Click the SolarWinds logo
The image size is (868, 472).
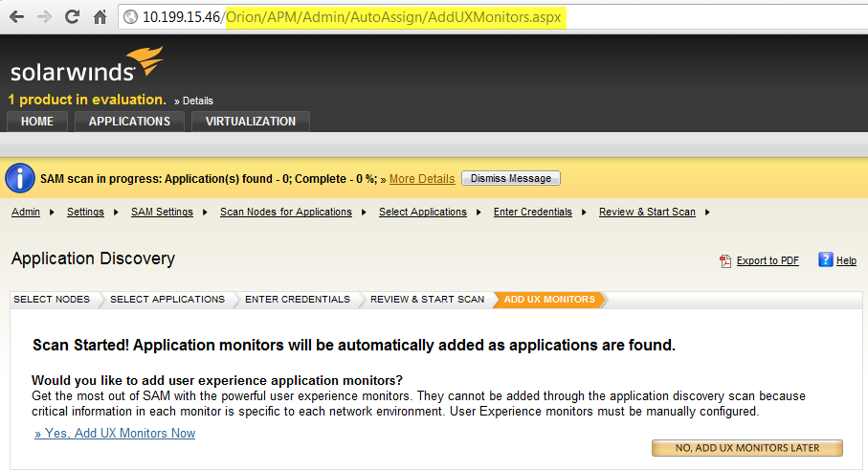87,65
